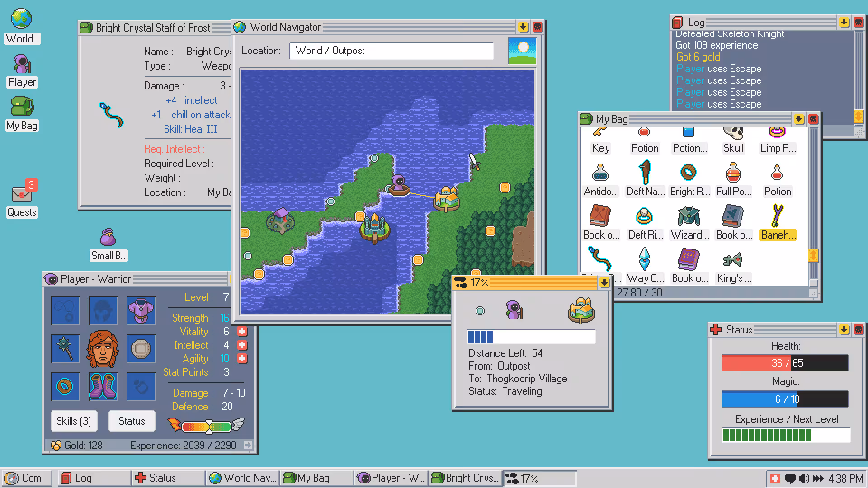
Task: Select the Way C... crystal in bag
Action: pyautogui.click(x=645, y=266)
